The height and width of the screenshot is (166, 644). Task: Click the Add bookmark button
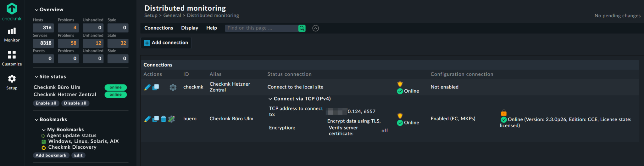coord(51,155)
